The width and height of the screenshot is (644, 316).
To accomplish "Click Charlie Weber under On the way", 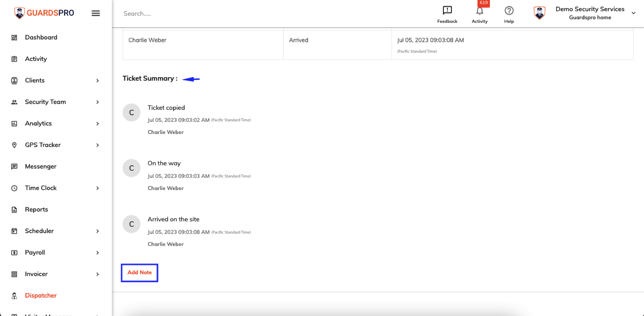I will pyautogui.click(x=165, y=188).
